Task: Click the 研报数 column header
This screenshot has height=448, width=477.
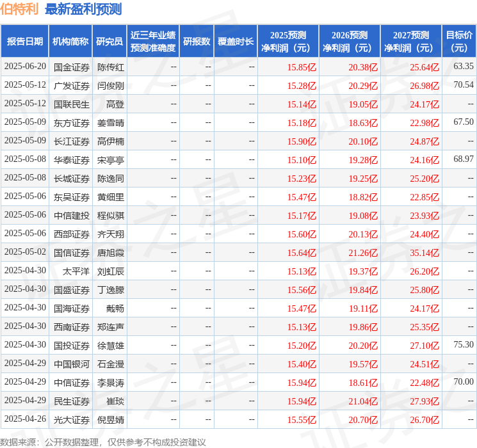Action: (197, 42)
